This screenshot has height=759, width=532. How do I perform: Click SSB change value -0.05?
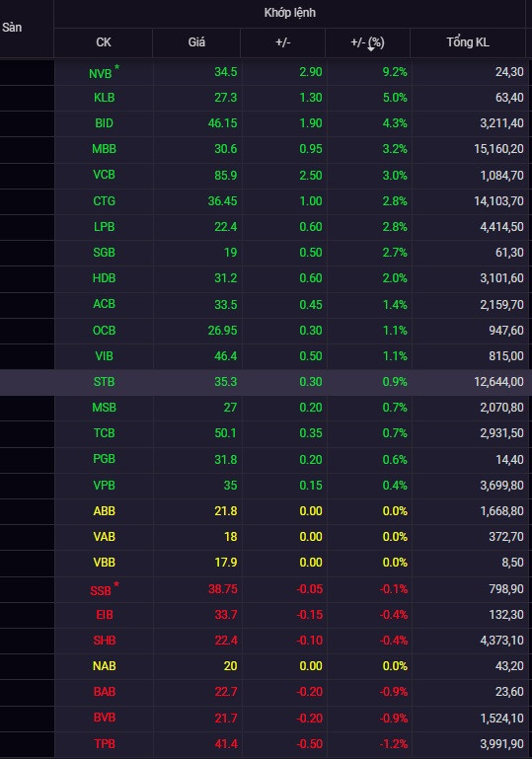(x=309, y=589)
